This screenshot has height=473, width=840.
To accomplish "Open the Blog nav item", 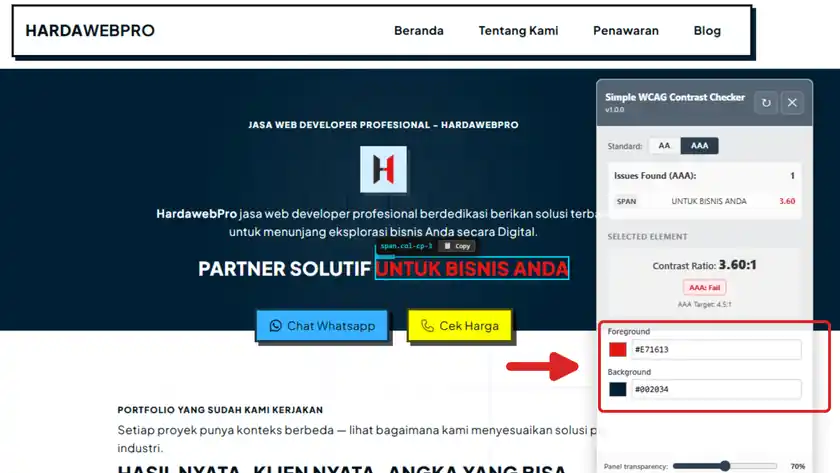I will click(707, 31).
